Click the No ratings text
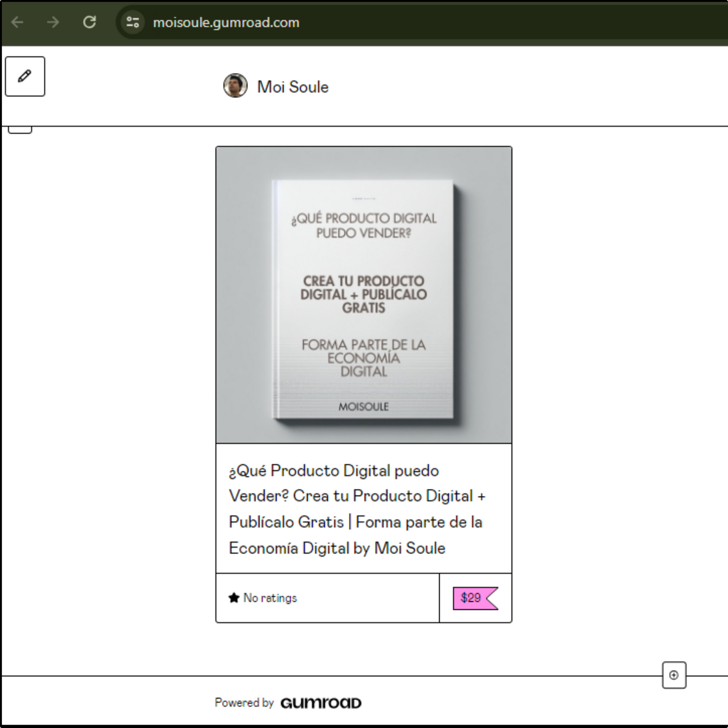Image resolution: width=728 pixels, height=728 pixels. point(270,598)
